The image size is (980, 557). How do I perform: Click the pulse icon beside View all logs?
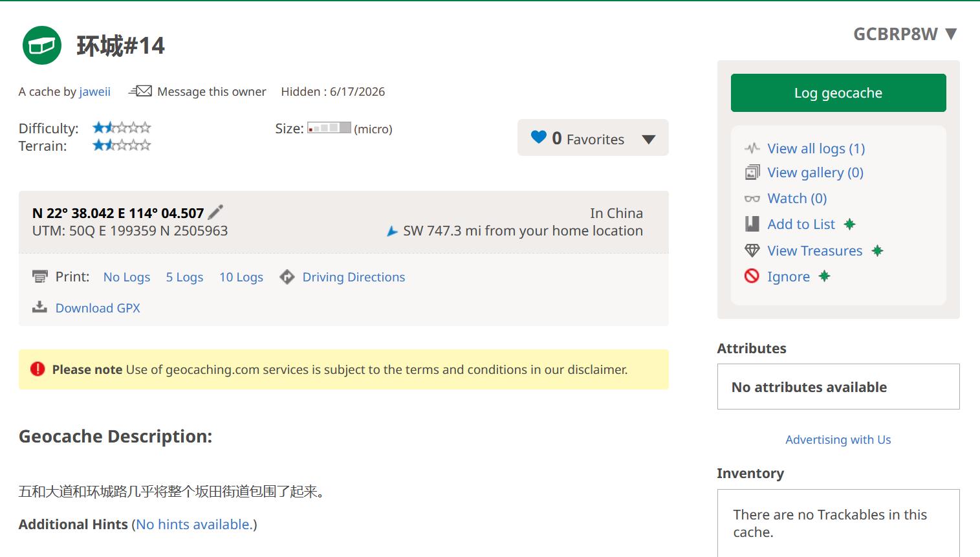tap(752, 148)
